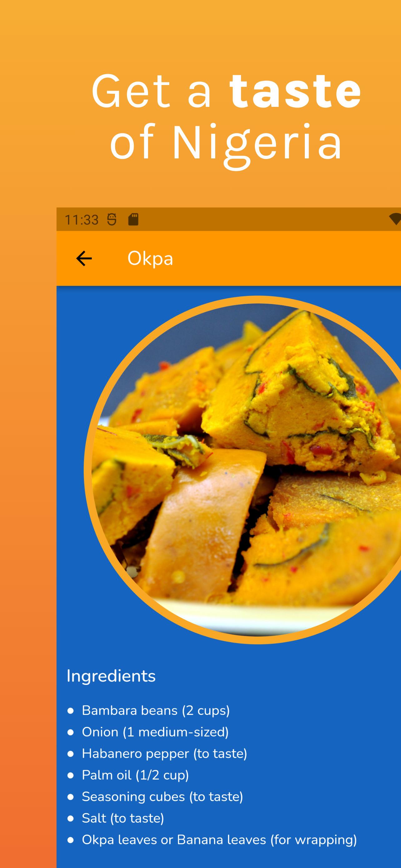401x868 pixels.
Task: Tap the 11:33 clock in status bar
Action: click(x=82, y=220)
